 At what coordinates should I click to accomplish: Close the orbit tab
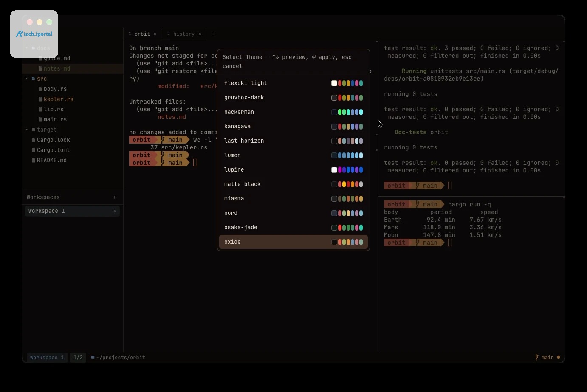pyautogui.click(x=155, y=34)
